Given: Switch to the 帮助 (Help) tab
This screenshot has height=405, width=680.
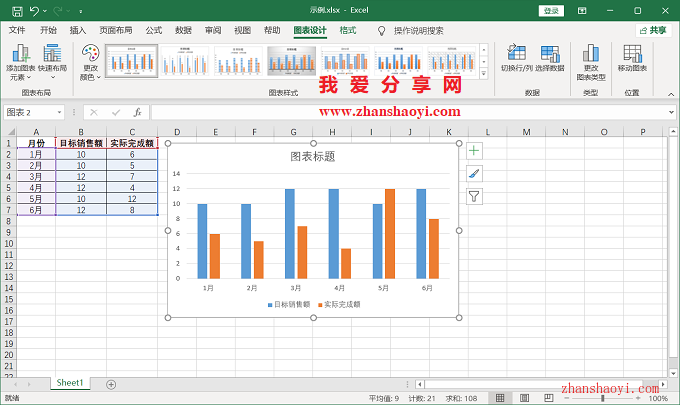Looking at the screenshot, I should tap(272, 30).
